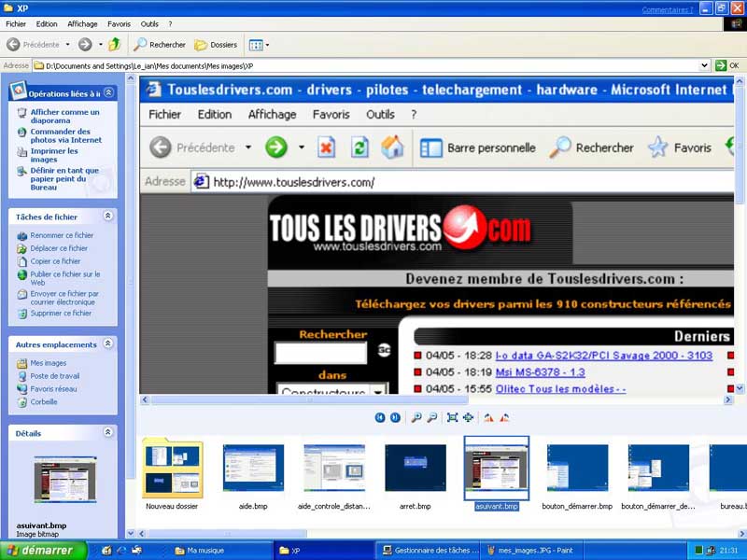The height and width of the screenshot is (560, 747).
Task: Open Mes images location
Action: click(49, 363)
